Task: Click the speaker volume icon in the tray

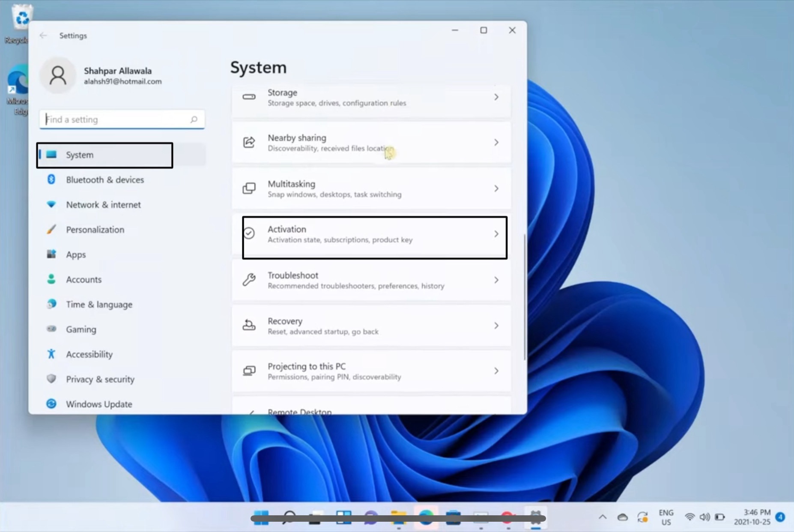Action: click(x=704, y=517)
